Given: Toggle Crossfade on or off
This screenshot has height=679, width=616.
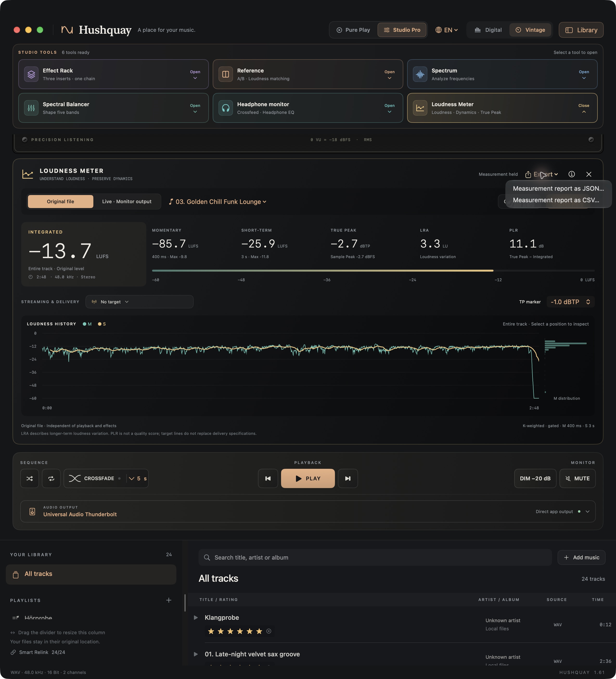Looking at the screenshot, I should (x=95, y=479).
